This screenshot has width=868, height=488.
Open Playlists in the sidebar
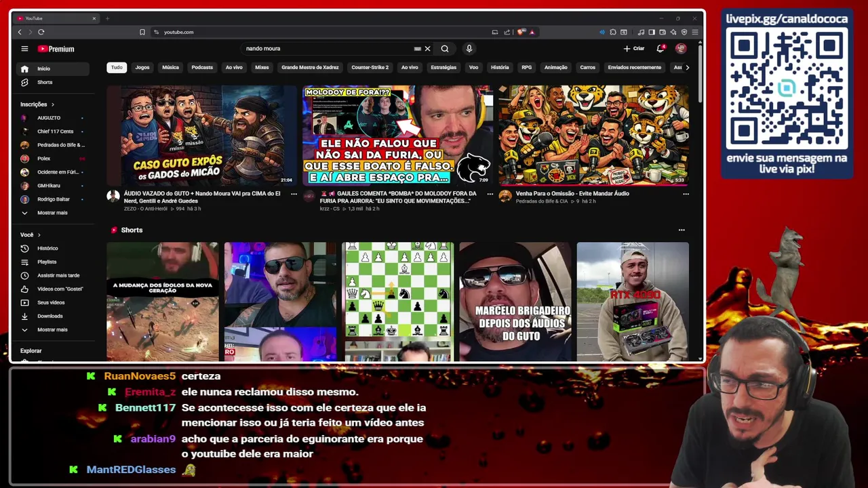tap(53, 262)
